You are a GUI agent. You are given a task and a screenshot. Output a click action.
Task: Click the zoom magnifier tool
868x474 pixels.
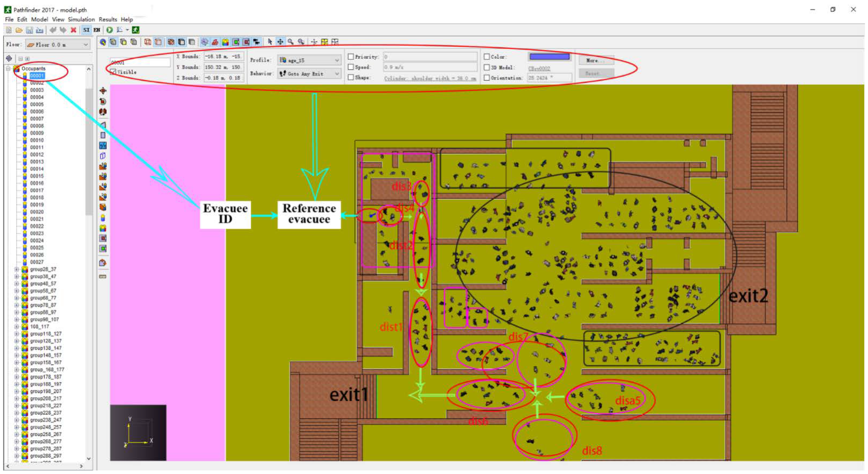tap(291, 42)
